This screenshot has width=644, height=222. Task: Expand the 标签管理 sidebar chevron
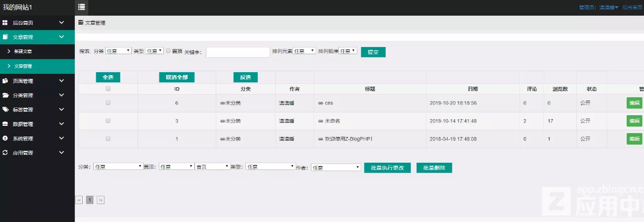(61, 110)
